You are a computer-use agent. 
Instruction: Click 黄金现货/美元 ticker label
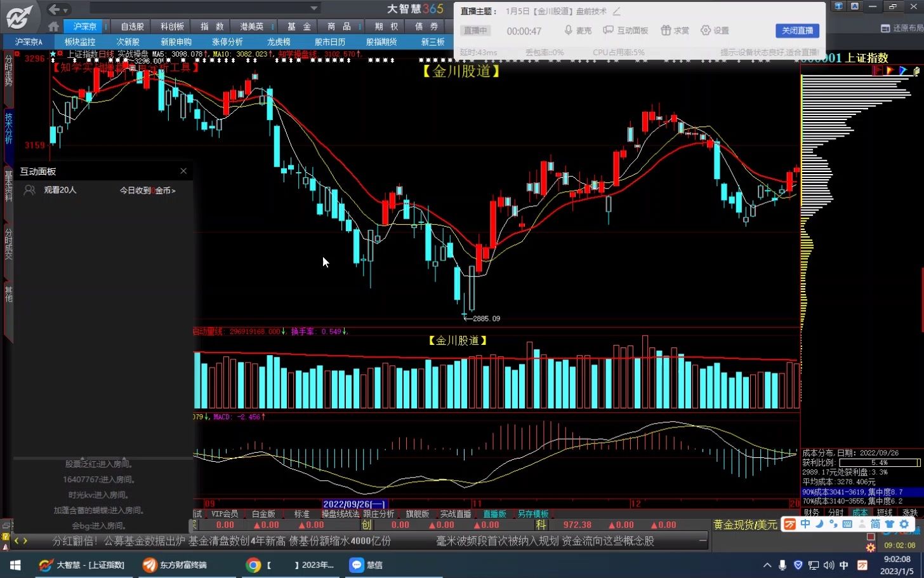[746, 525]
